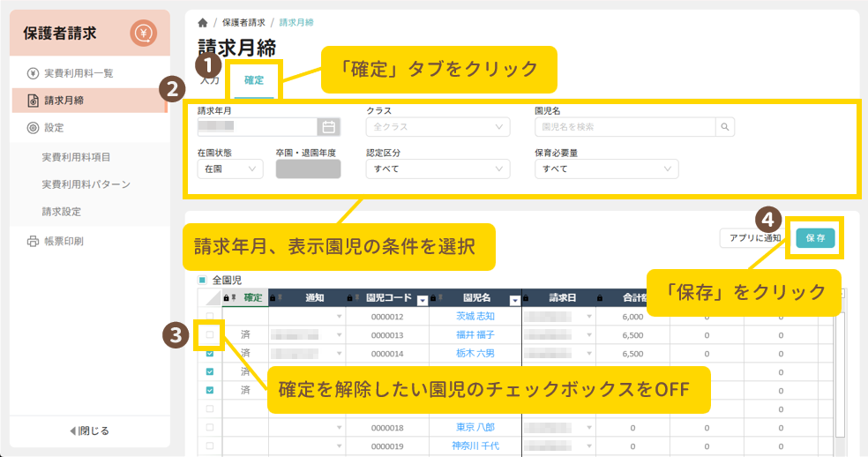Screen dimensions: 868x457
Task: Click the 園児名 search input field
Action: click(625, 127)
